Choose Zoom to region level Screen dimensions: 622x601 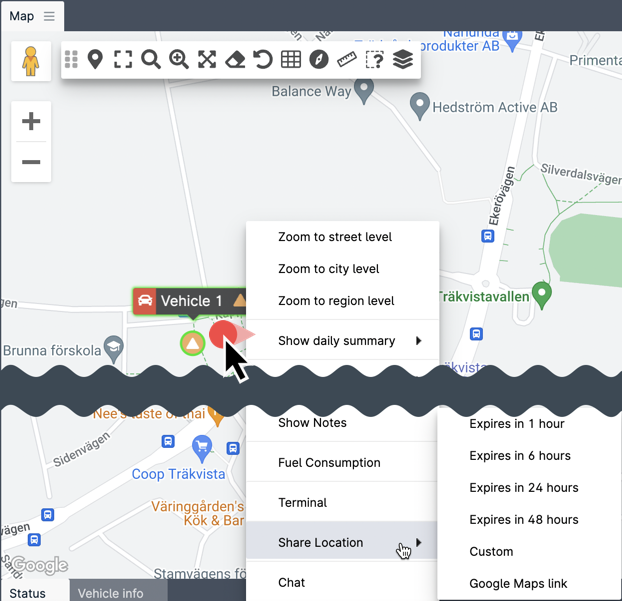click(x=343, y=301)
